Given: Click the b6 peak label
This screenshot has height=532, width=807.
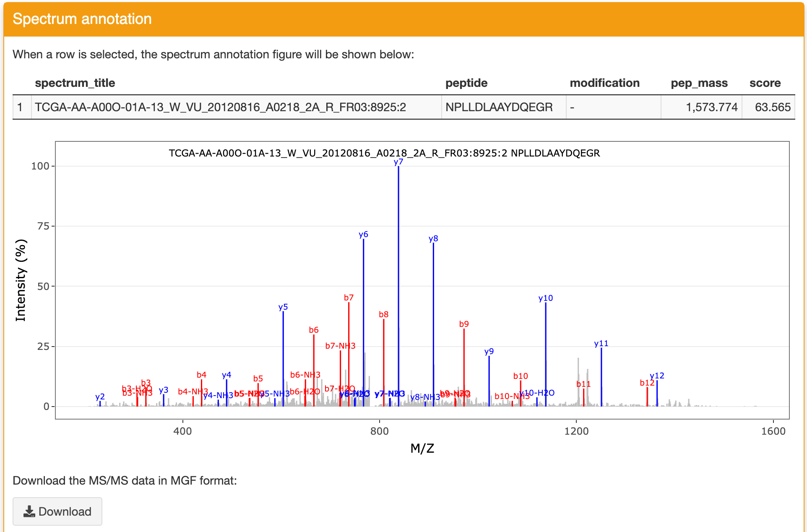Looking at the screenshot, I should coord(314,330).
